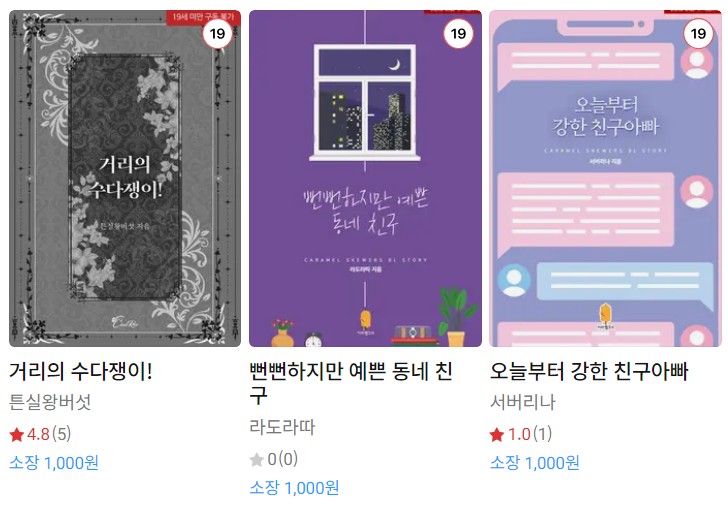Click the red 19세 미만 구독 불가 banner

point(203,17)
